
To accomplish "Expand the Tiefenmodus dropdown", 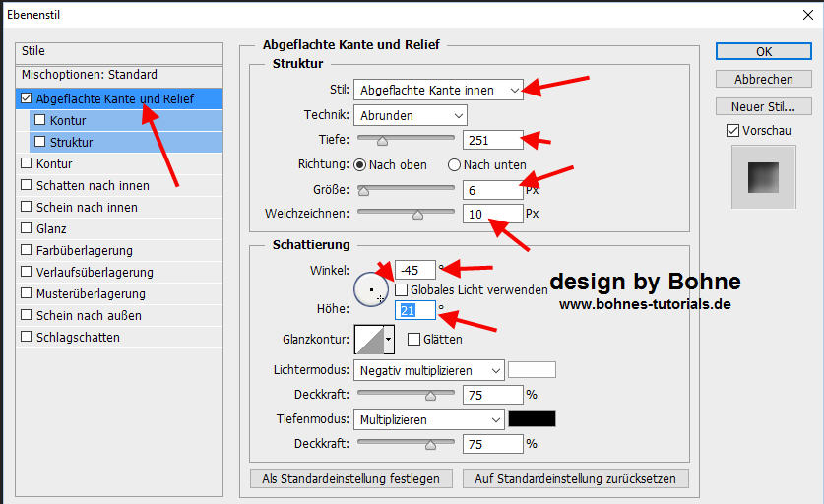I will (428, 419).
